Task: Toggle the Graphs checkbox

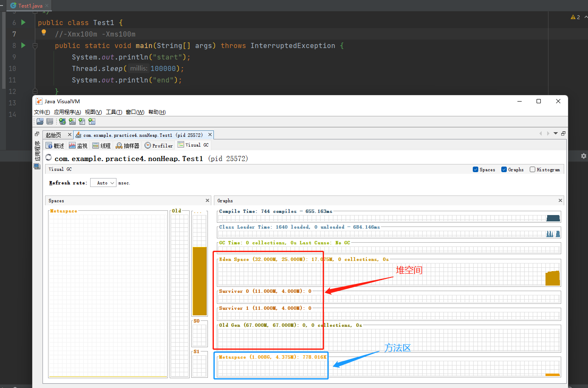Action: click(x=504, y=170)
